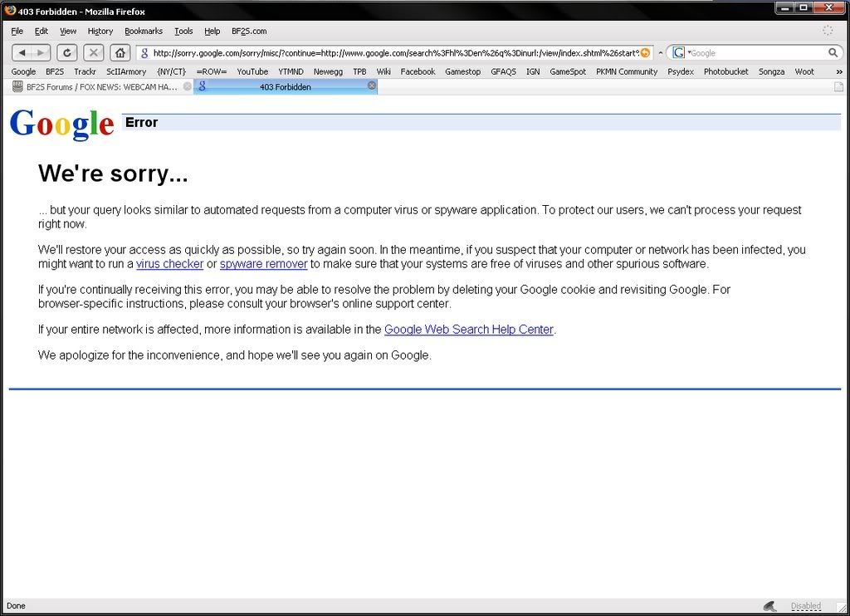The width and height of the screenshot is (850, 616).
Task: Open the =ROW= bookmark
Action: [212, 71]
